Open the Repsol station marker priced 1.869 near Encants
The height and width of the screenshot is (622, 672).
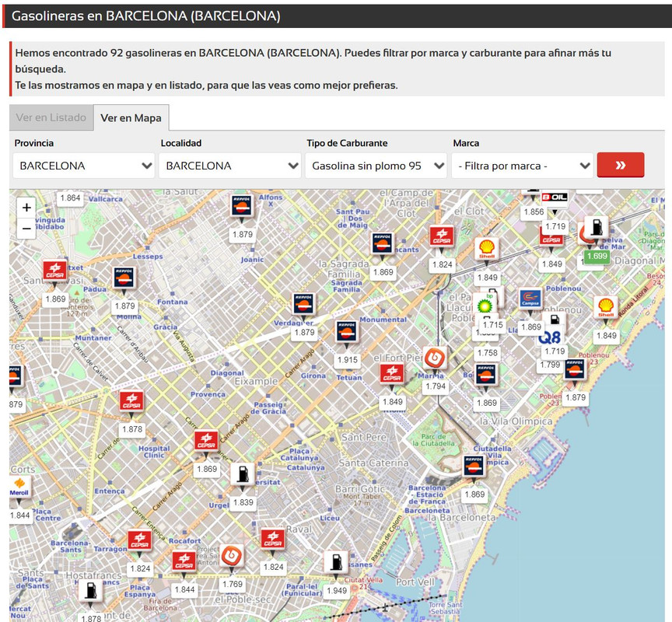tap(382, 243)
